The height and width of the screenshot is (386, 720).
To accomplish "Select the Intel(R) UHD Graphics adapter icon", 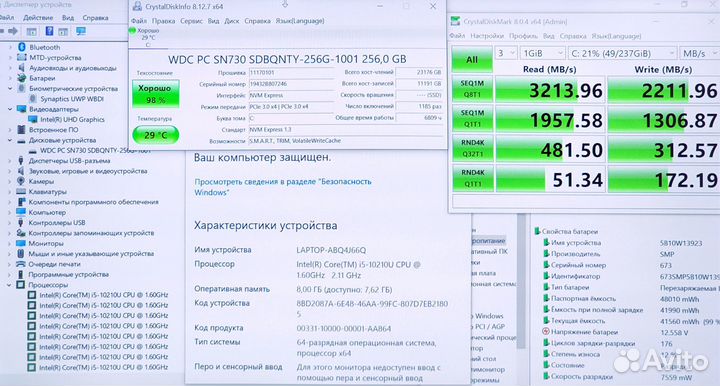I will point(33,119).
